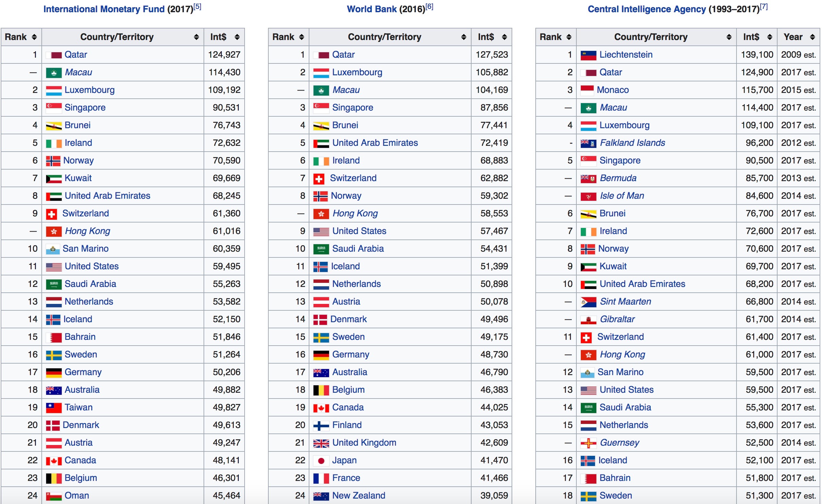Select the 139,100 value for Liechtenstein
This screenshot has width=822, height=504.
[757, 55]
